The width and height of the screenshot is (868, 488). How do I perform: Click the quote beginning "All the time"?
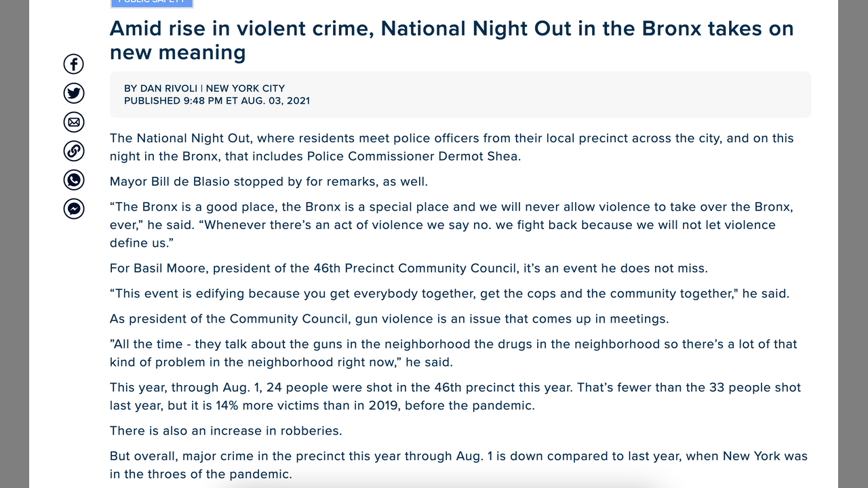coord(453,352)
